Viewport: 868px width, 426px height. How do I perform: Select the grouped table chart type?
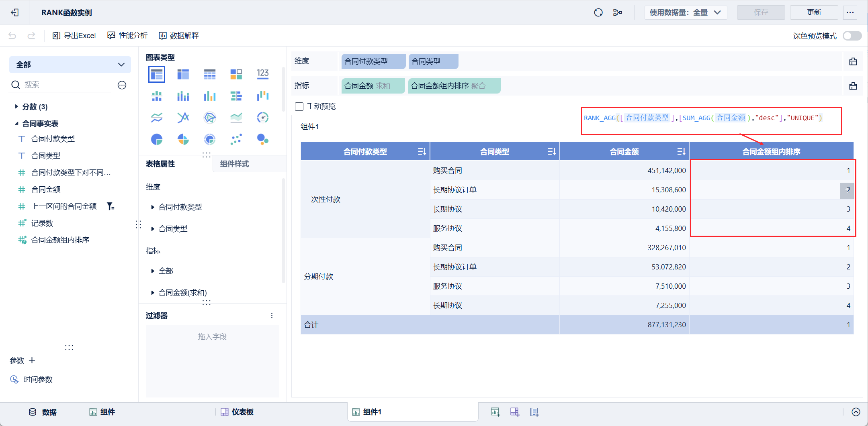point(157,74)
